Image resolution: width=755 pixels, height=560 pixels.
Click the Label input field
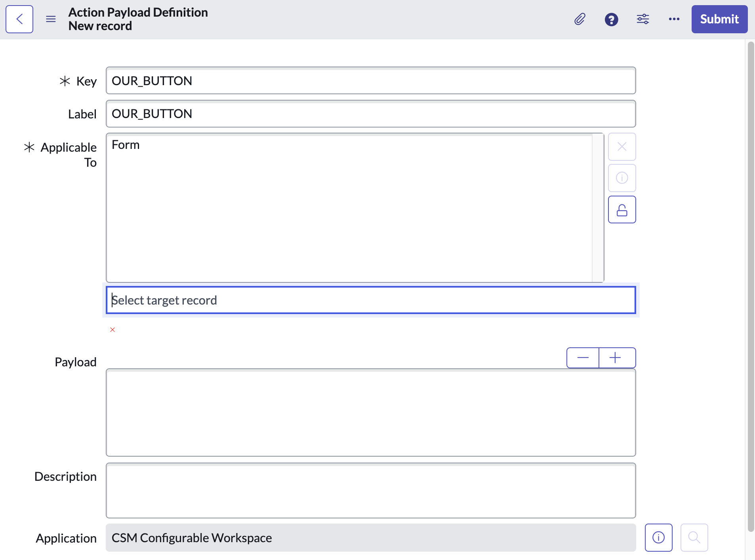click(x=370, y=114)
